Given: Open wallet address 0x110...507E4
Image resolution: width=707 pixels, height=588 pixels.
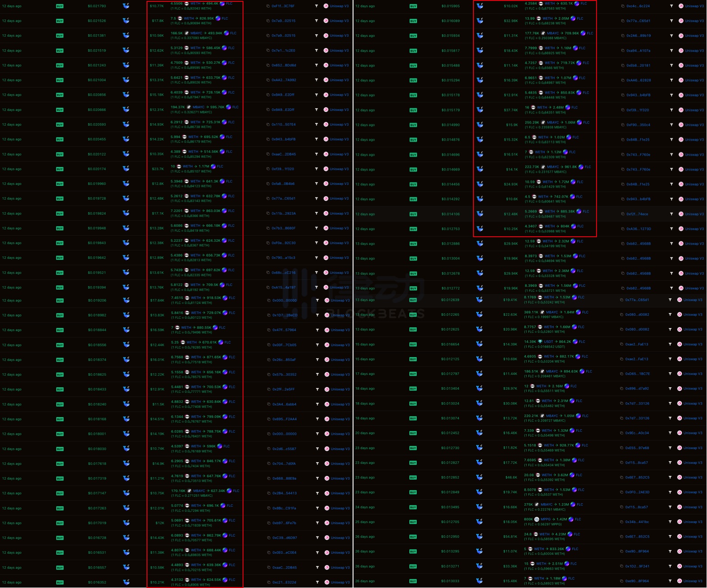Looking at the screenshot, I should (284, 124).
